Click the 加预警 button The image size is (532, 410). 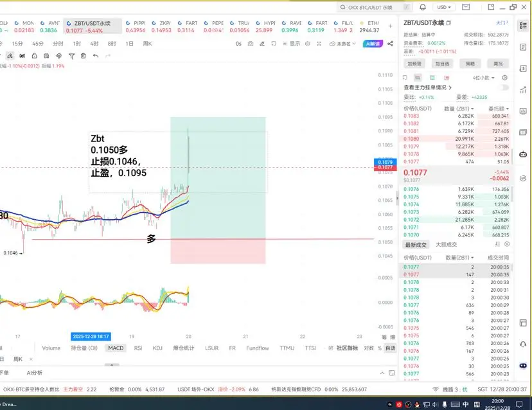pos(414,64)
